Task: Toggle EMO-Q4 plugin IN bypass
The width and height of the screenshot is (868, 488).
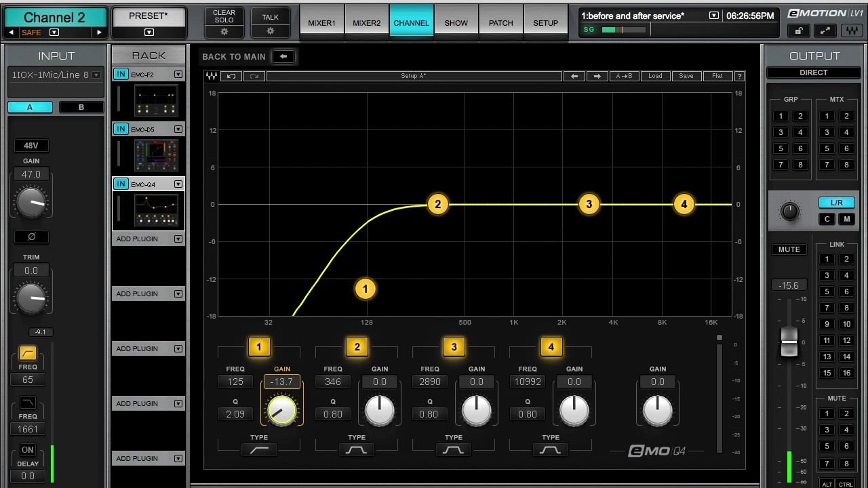Action: (121, 184)
